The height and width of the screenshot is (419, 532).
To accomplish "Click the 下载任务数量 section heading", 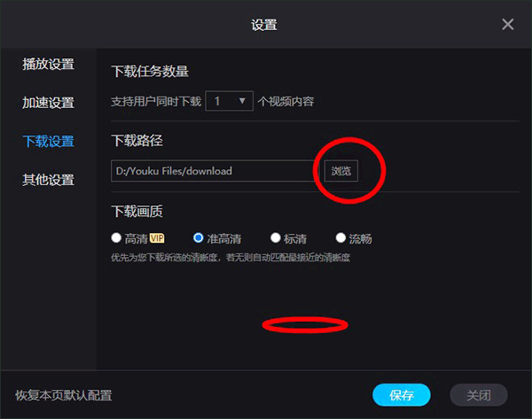I will coord(150,71).
